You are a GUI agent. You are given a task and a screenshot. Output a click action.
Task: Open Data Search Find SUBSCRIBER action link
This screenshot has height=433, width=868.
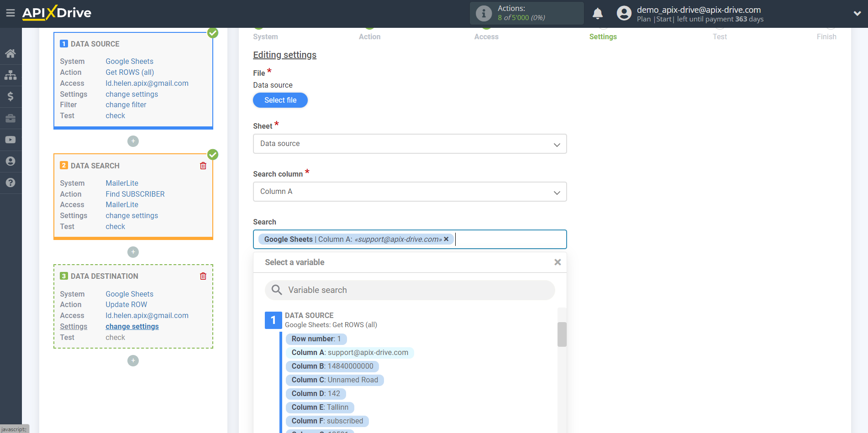click(135, 194)
